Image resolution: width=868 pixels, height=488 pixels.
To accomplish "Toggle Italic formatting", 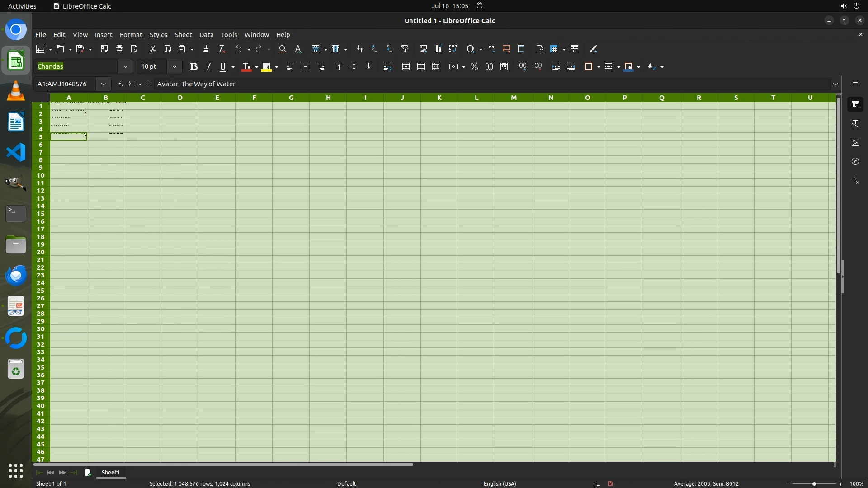I will 208,66.
